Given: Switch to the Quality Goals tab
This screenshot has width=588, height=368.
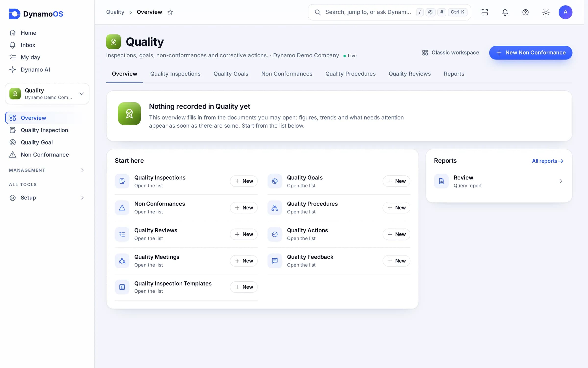Looking at the screenshot, I should tap(231, 74).
